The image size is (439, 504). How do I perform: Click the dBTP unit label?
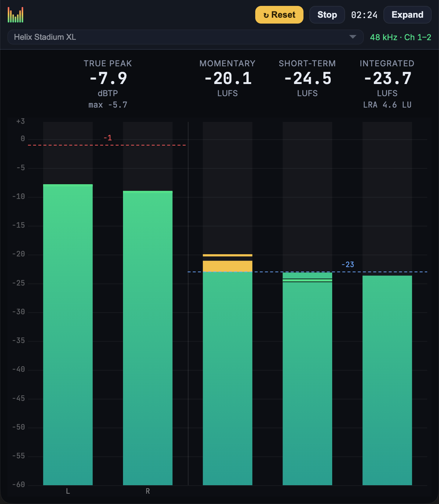[108, 93]
